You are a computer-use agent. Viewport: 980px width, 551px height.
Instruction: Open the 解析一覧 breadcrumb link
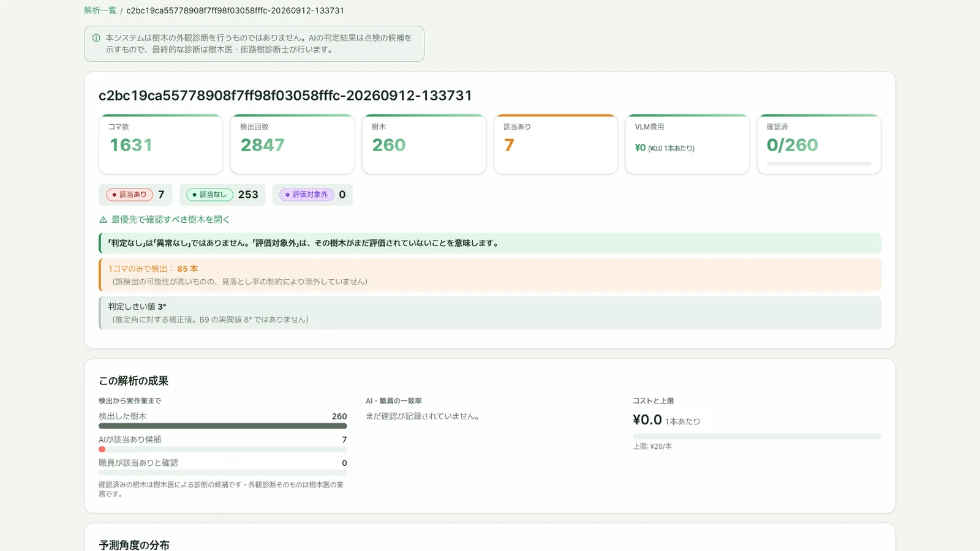[x=100, y=10]
